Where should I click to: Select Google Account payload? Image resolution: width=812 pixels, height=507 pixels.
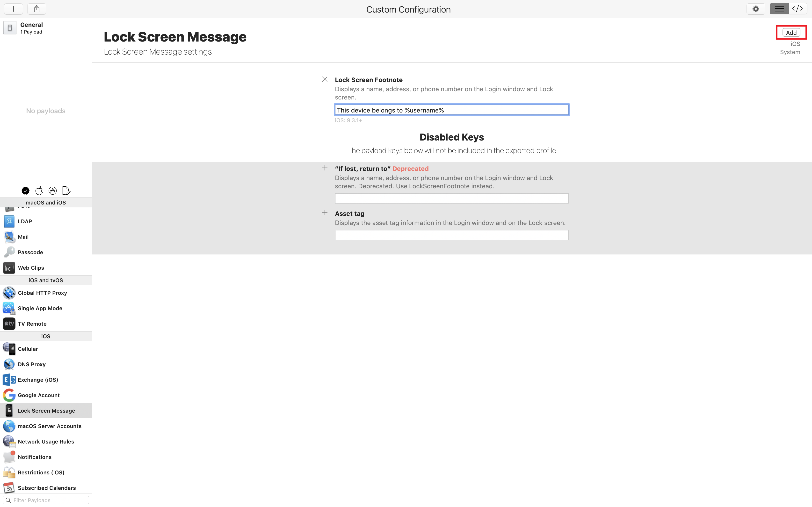pos(39,395)
